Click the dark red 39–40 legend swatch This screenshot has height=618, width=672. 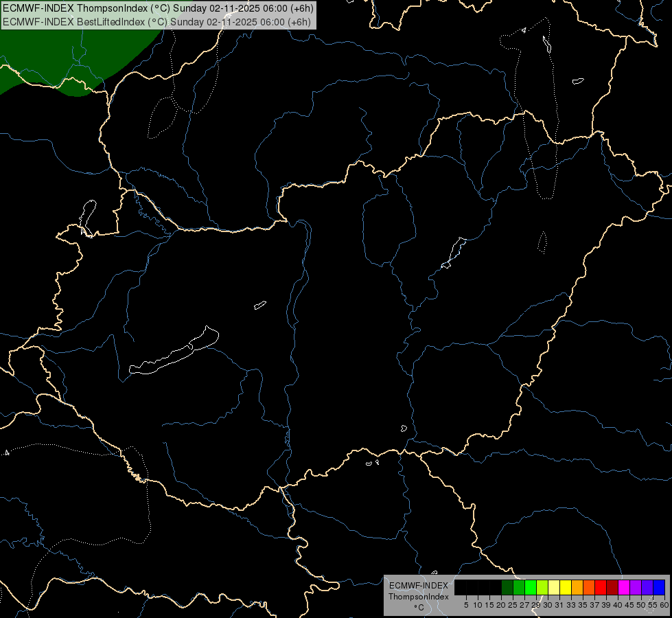click(x=612, y=587)
